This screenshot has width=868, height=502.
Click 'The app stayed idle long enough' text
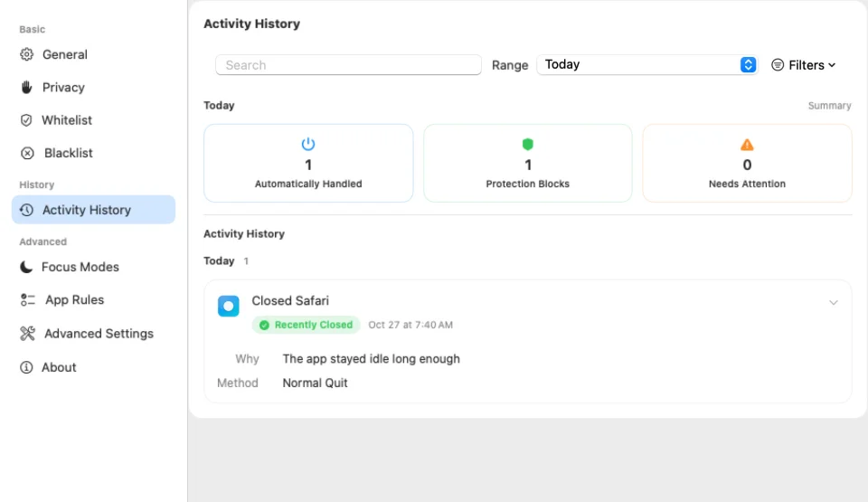coord(371,359)
